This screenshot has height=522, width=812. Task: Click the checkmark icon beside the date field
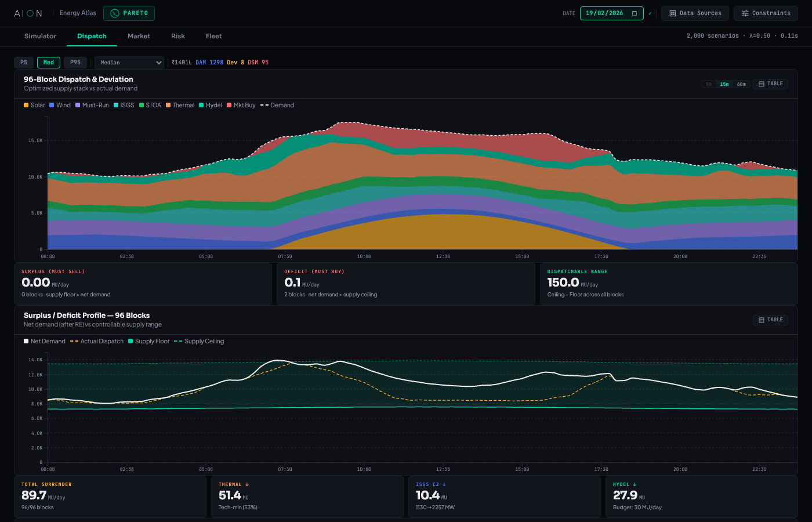(x=649, y=13)
